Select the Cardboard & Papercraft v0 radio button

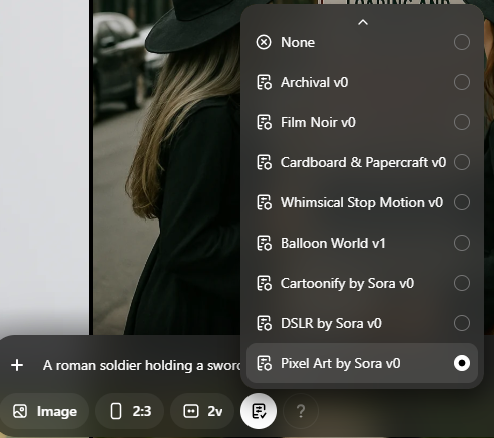point(462,162)
